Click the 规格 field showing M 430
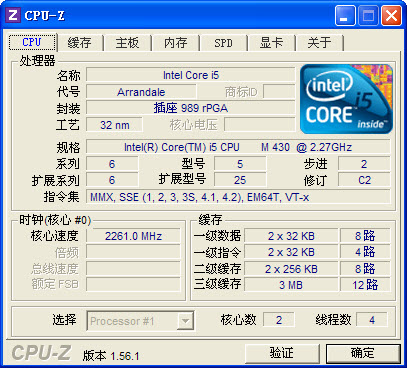 coord(238,147)
